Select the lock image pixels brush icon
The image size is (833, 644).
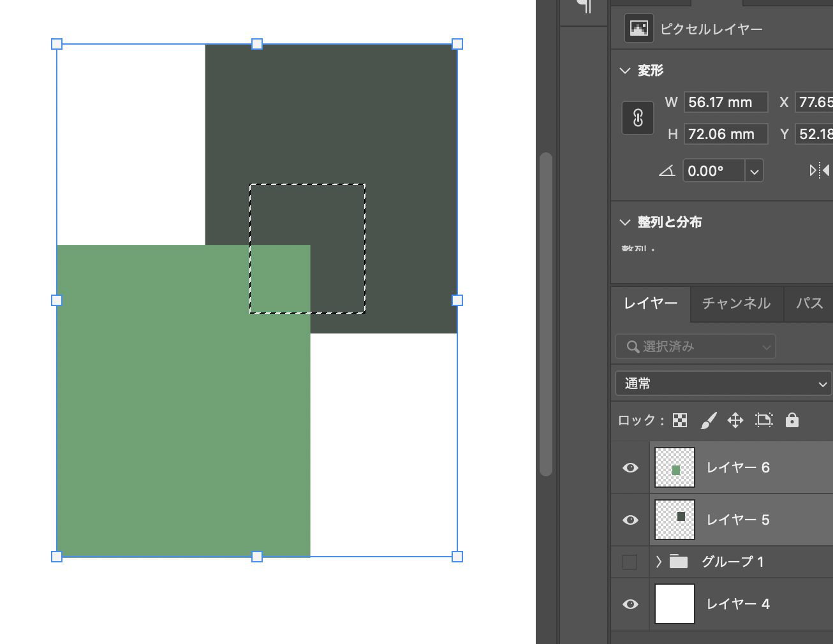[x=709, y=420]
